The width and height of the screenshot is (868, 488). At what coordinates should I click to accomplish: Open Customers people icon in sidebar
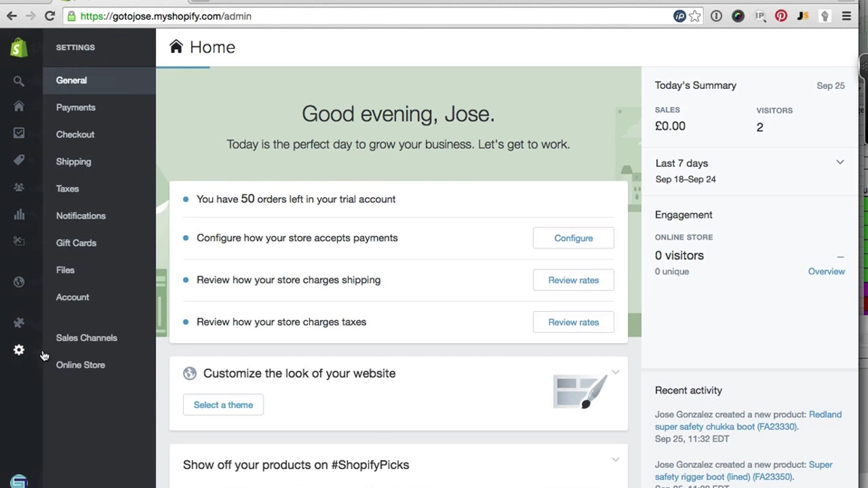point(19,188)
